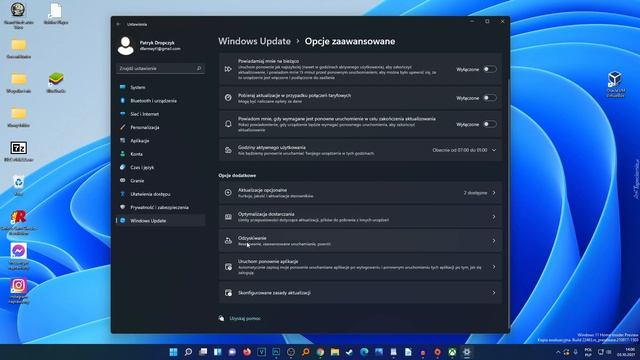Click the Znajdź ustawienie search field
The image size is (640, 360).
[160, 68]
